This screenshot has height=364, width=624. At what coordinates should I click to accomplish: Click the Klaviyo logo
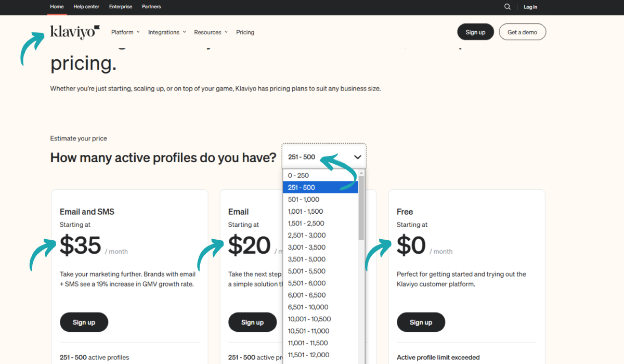(x=75, y=32)
